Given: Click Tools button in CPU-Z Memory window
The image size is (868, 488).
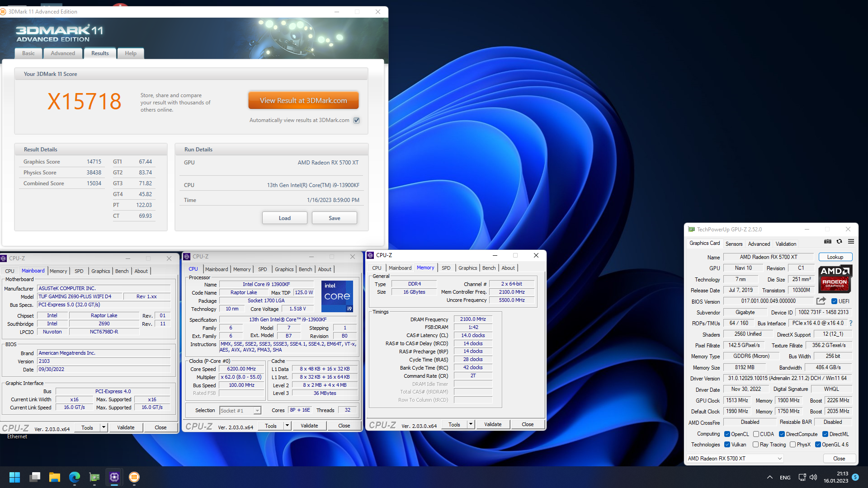Looking at the screenshot, I should [454, 424].
